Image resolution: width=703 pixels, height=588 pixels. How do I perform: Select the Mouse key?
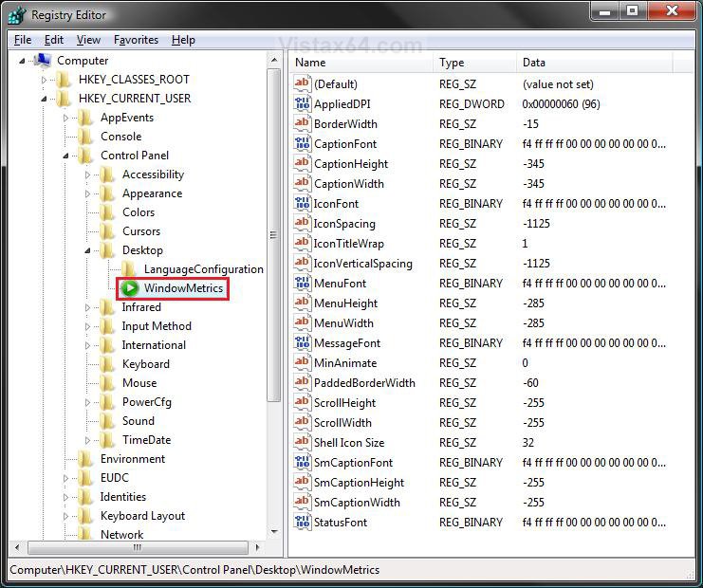139,383
